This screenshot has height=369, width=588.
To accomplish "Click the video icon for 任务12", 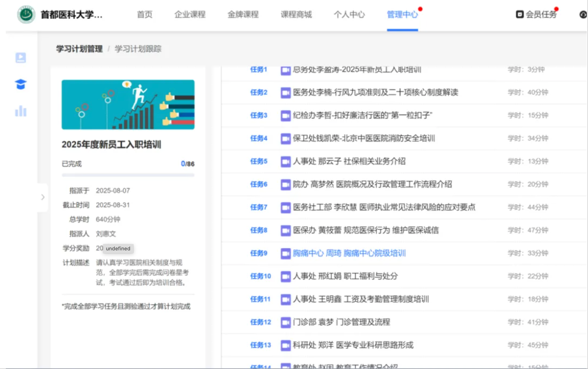I will (x=285, y=322).
